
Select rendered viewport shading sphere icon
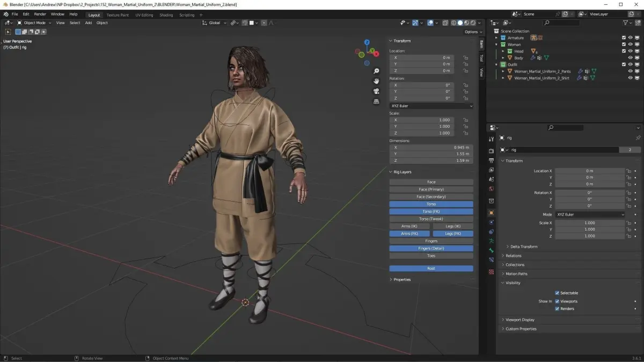pyautogui.click(x=473, y=23)
